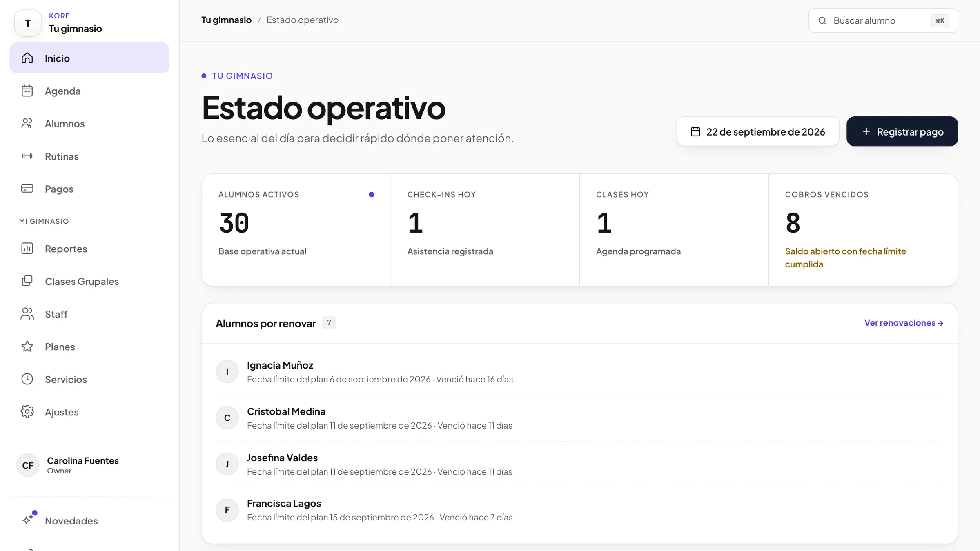This screenshot has width=980, height=551.
Task: Open the Agenda menu item
Action: point(89,91)
